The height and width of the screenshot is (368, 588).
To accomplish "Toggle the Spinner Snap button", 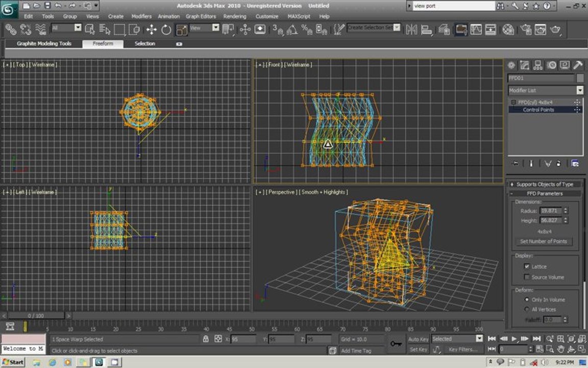I will pyautogui.click(x=322, y=29).
